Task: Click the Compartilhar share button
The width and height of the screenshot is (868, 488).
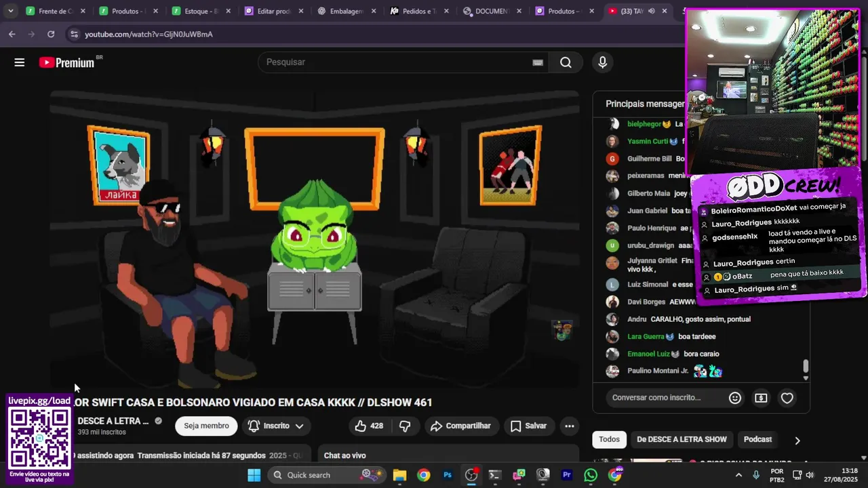Action: [x=460, y=426]
